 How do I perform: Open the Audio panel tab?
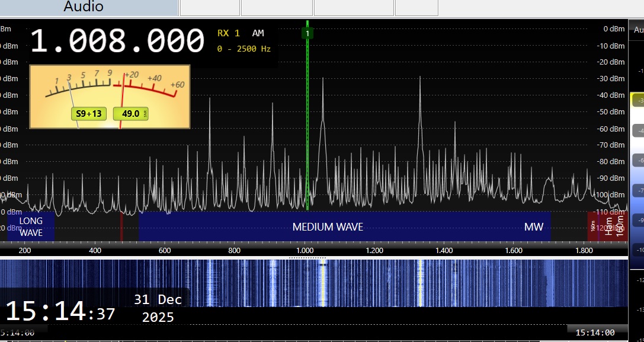[84, 7]
